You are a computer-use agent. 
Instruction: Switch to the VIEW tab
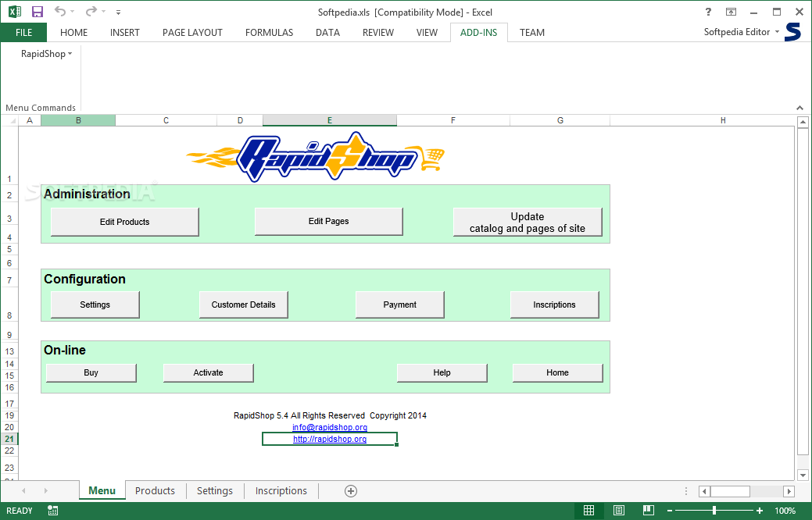427,32
